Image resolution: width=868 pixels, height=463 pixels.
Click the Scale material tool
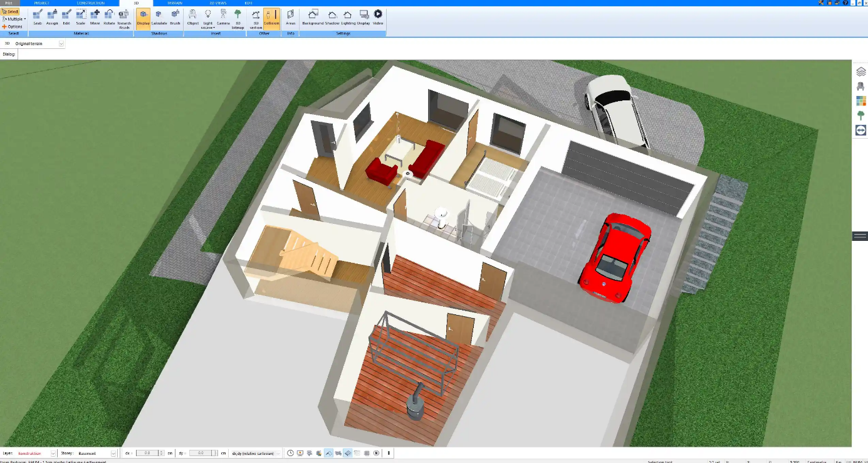pos(80,17)
